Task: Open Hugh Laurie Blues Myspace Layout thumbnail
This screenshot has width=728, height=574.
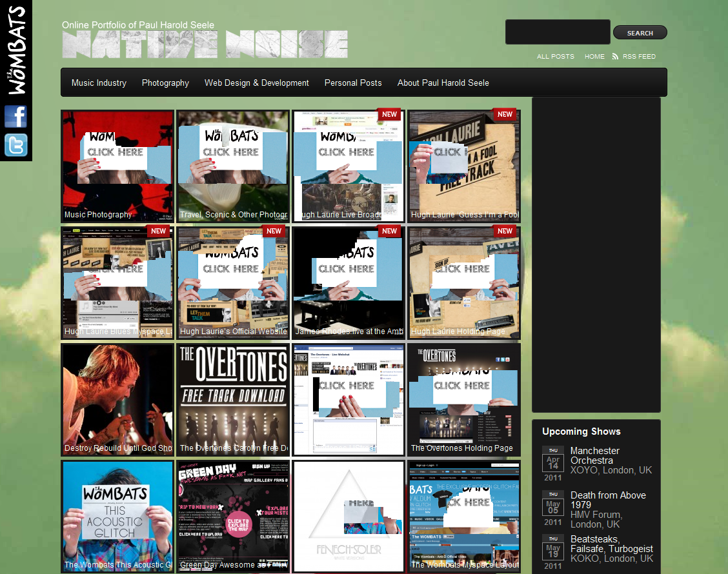Action: [117, 283]
